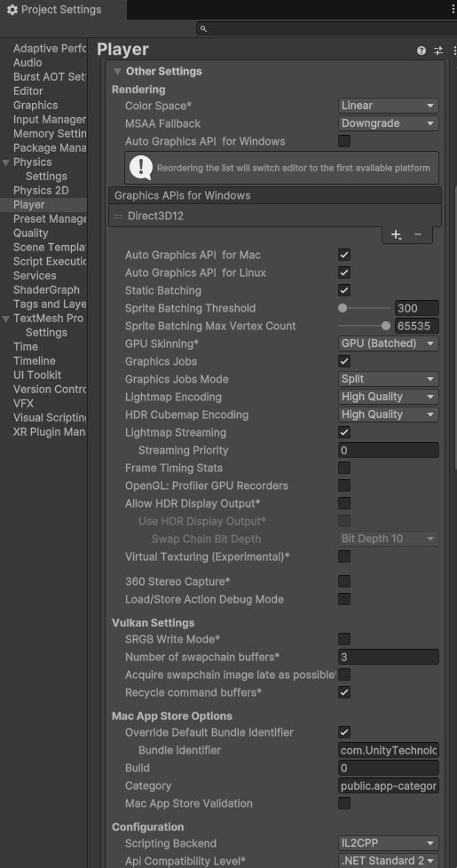Open the Color Space dropdown
The width and height of the screenshot is (457, 868).
tap(389, 106)
